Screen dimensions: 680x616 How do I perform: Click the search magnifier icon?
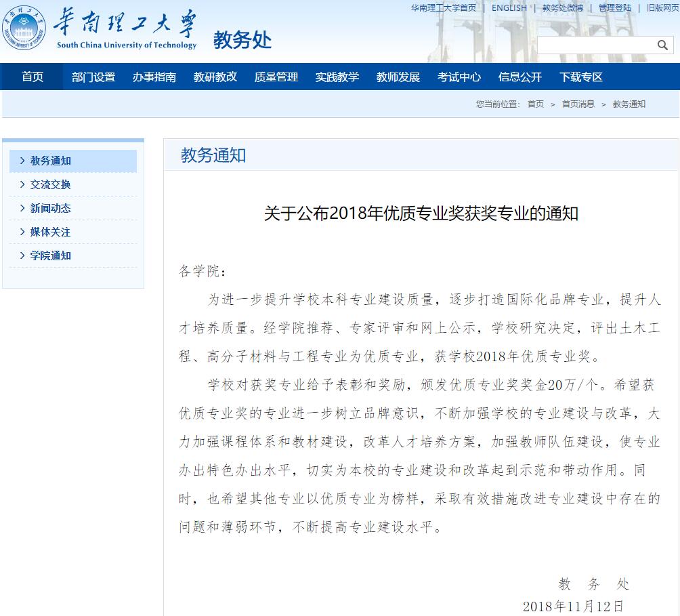pyautogui.click(x=662, y=45)
